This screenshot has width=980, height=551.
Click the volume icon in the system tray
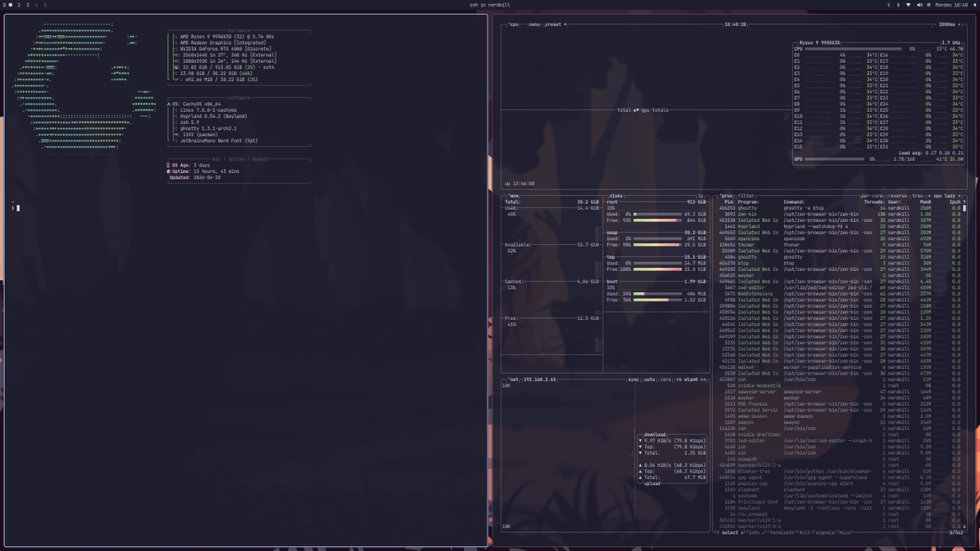920,5
